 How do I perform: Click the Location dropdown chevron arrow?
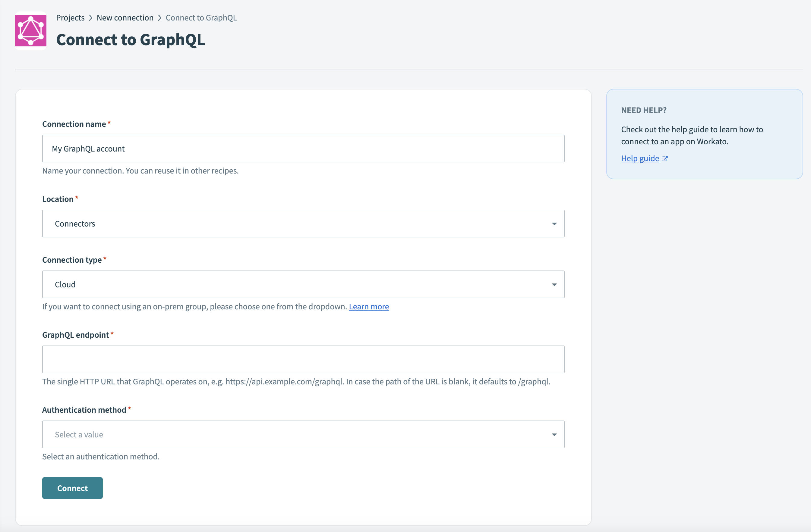tap(554, 224)
